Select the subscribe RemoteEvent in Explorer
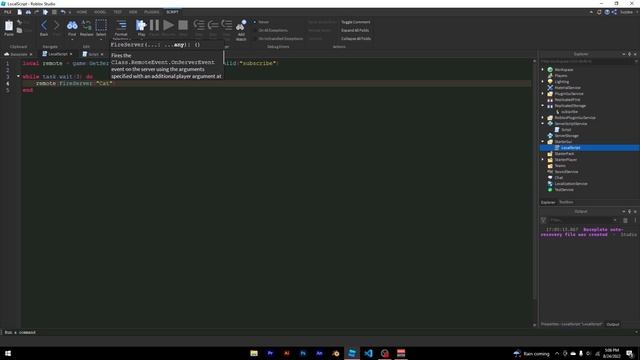Screen dimensions: 640x360 click(x=569, y=111)
